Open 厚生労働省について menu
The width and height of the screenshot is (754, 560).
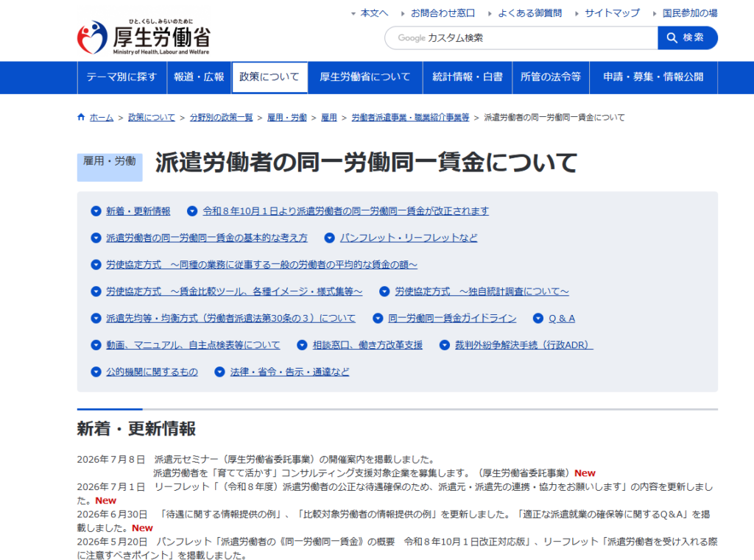coord(365,77)
